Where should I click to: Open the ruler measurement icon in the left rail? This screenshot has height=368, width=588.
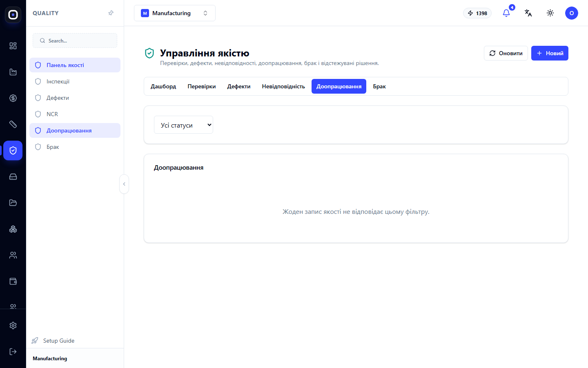coord(13,124)
